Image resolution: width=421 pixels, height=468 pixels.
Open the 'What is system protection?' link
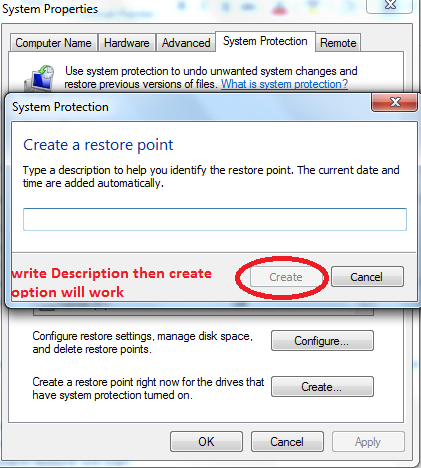[x=284, y=84]
